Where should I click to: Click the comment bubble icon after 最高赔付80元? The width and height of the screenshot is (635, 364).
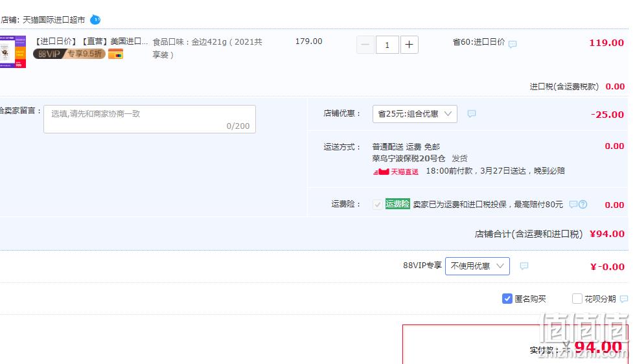click(x=573, y=205)
